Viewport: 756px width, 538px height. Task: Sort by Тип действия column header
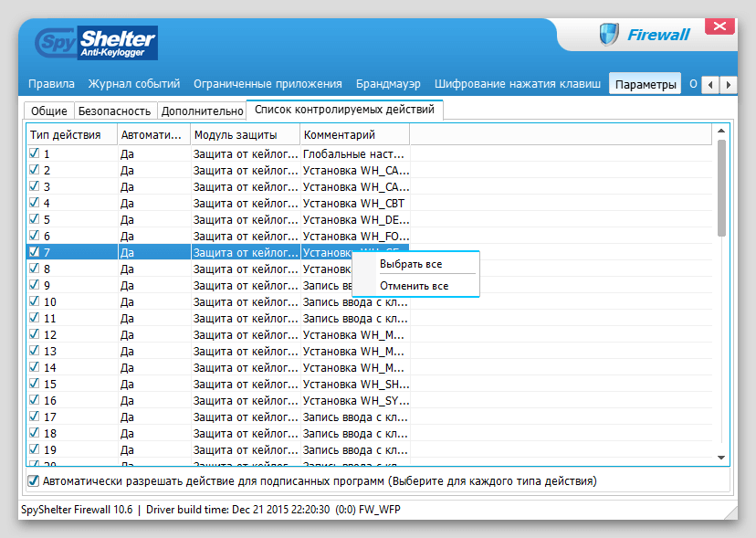pyautogui.click(x=72, y=134)
